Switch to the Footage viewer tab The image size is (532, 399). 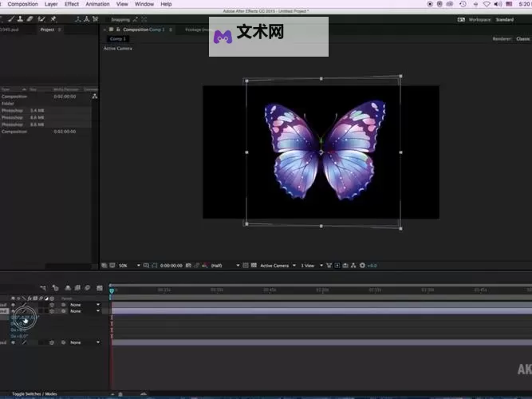[x=197, y=30]
